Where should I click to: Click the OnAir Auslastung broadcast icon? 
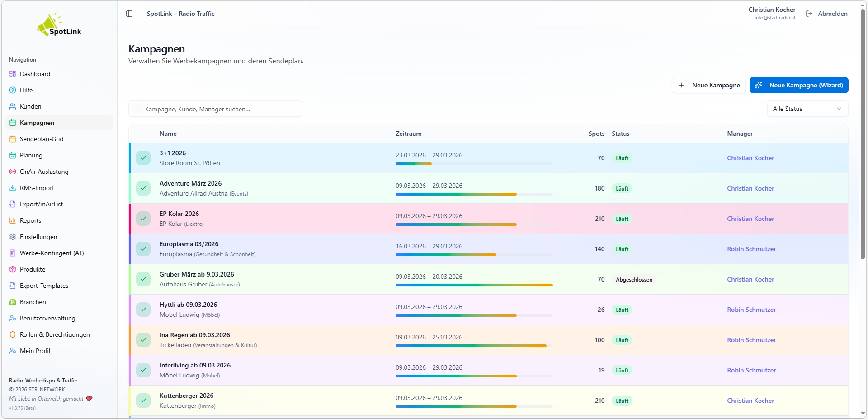tap(13, 172)
